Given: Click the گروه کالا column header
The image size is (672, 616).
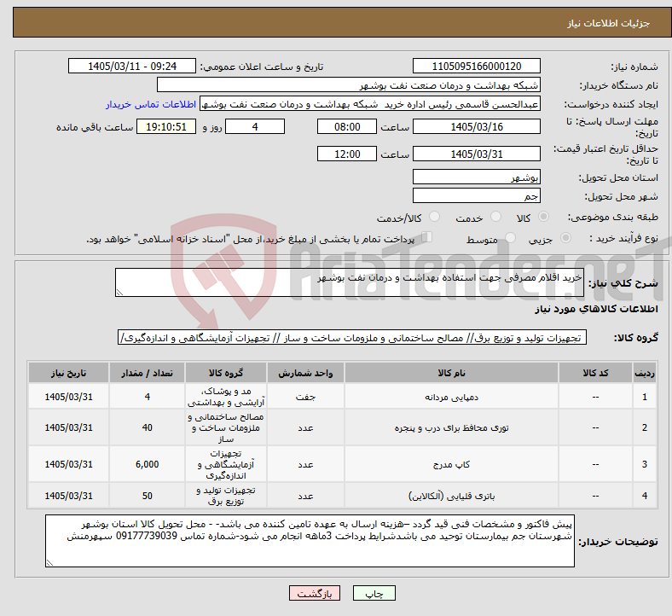Looking at the screenshot, I should click(x=226, y=373).
